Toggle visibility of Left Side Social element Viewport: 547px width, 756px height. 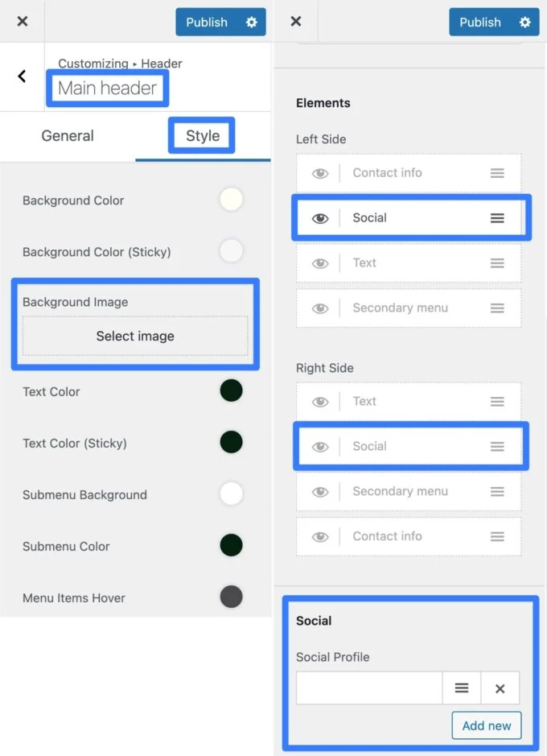pyautogui.click(x=320, y=218)
